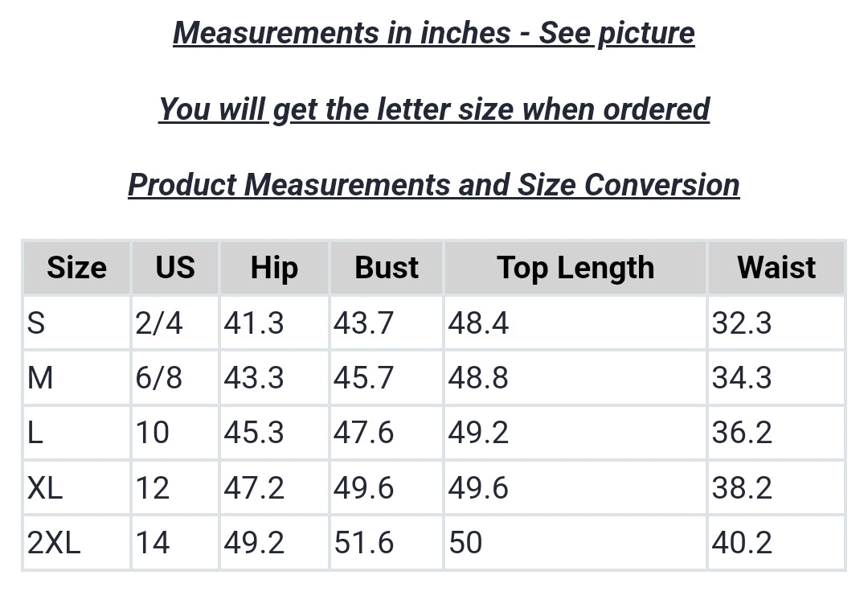Click the "Product Measurements and Size Conversion" title
Screen dimensions: 868x608
[x=434, y=184]
